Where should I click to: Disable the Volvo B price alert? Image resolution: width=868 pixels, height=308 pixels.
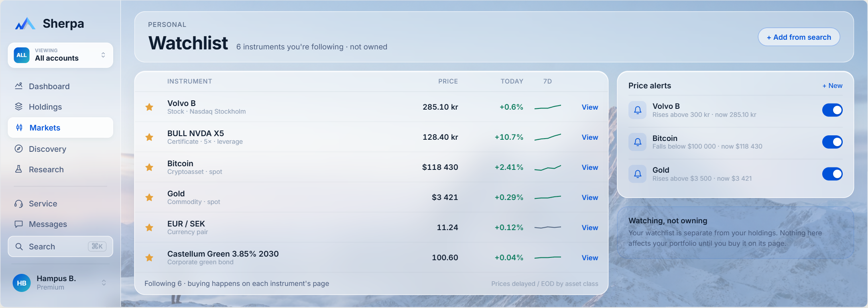(x=832, y=110)
